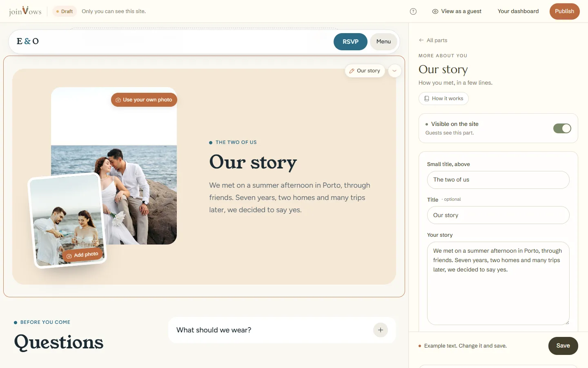Click Add photo on small picture
The image size is (588, 368).
pos(82,255)
